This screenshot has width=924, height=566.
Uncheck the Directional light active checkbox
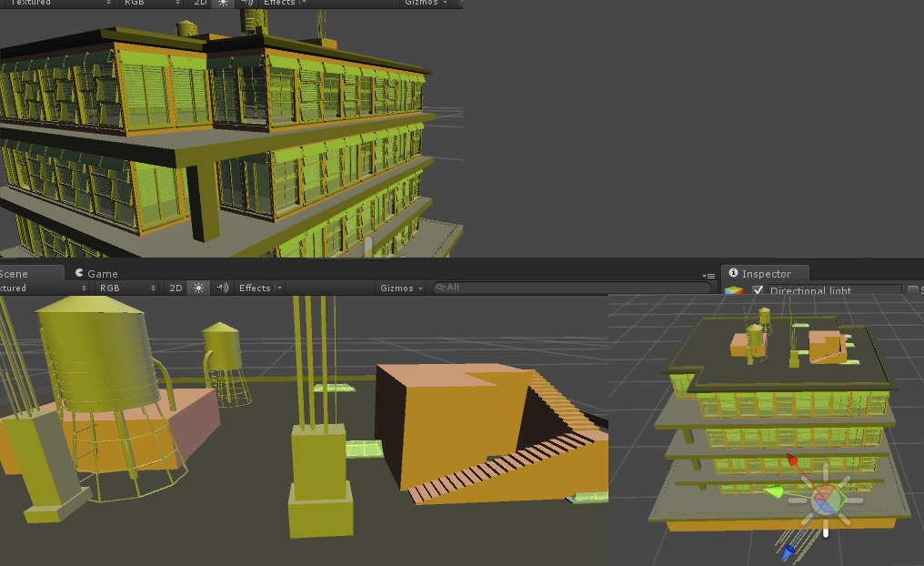click(758, 290)
